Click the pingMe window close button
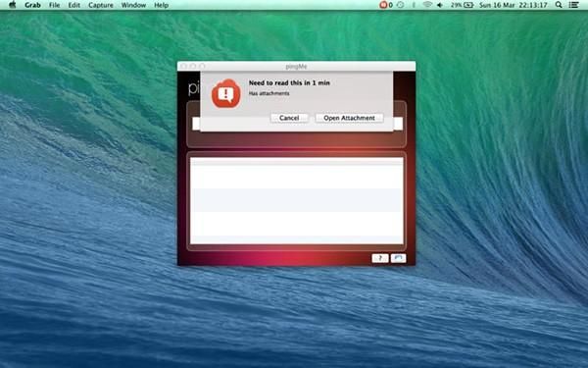The width and height of the screenshot is (588, 368). (184, 67)
